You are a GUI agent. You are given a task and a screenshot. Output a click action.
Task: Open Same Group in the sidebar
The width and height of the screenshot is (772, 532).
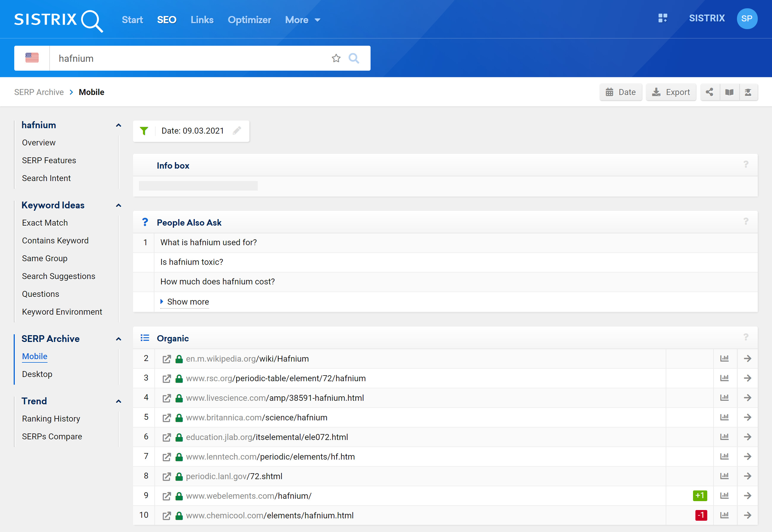[45, 258]
